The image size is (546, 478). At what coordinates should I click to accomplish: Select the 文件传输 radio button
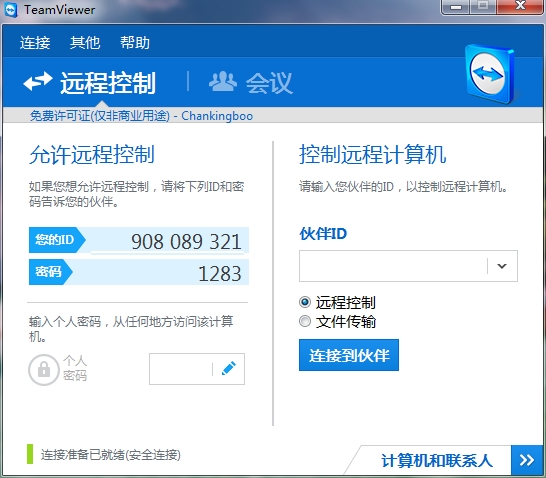point(305,321)
